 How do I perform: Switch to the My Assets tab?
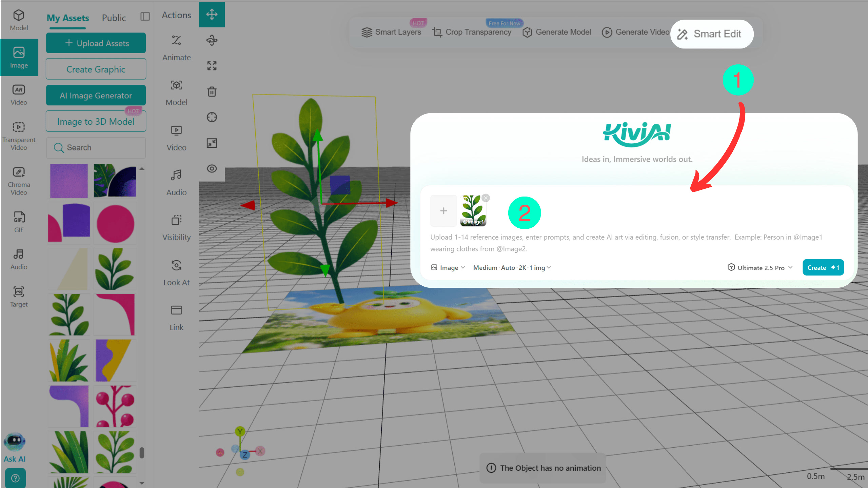(x=68, y=18)
